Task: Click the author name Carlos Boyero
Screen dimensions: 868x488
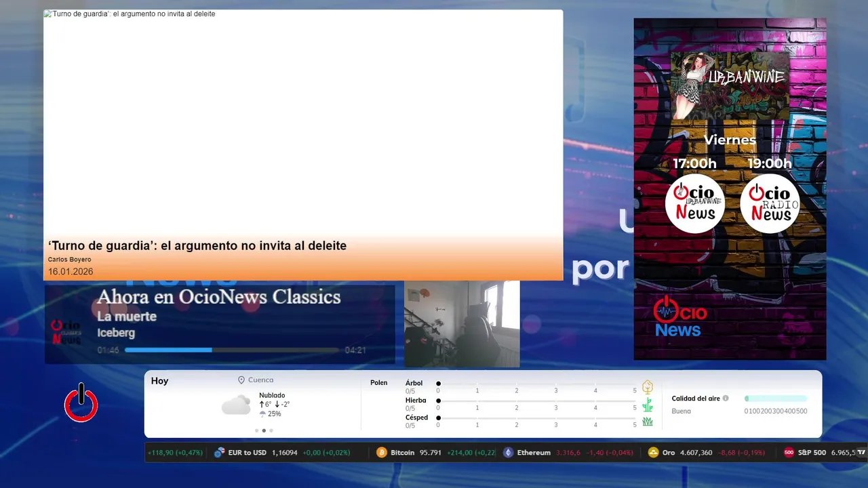Action: pos(69,260)
